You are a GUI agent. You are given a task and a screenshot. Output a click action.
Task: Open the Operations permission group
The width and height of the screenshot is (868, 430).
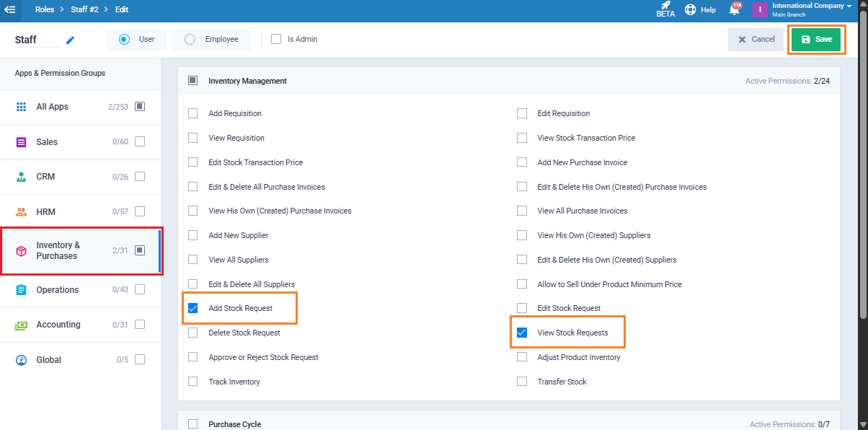pos(57,290)
